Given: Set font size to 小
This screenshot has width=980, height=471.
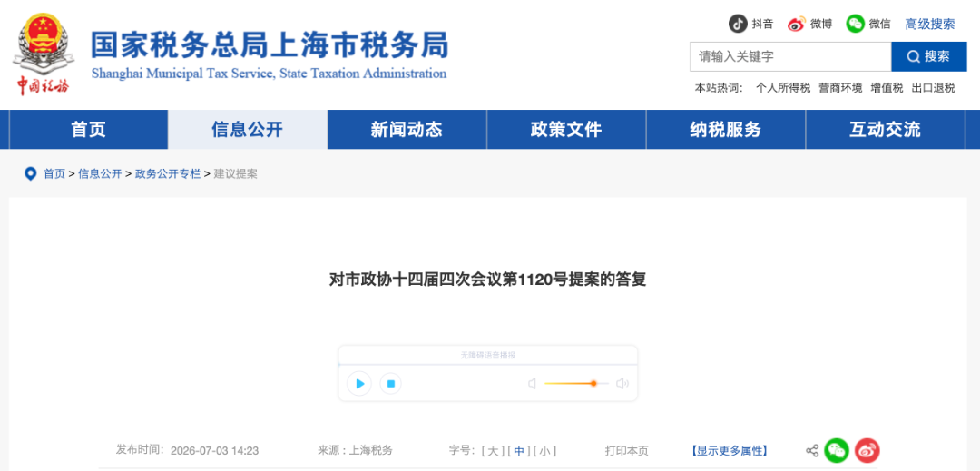Looking at the screenshot, I should pyautogui.click(x=545, y=451).
